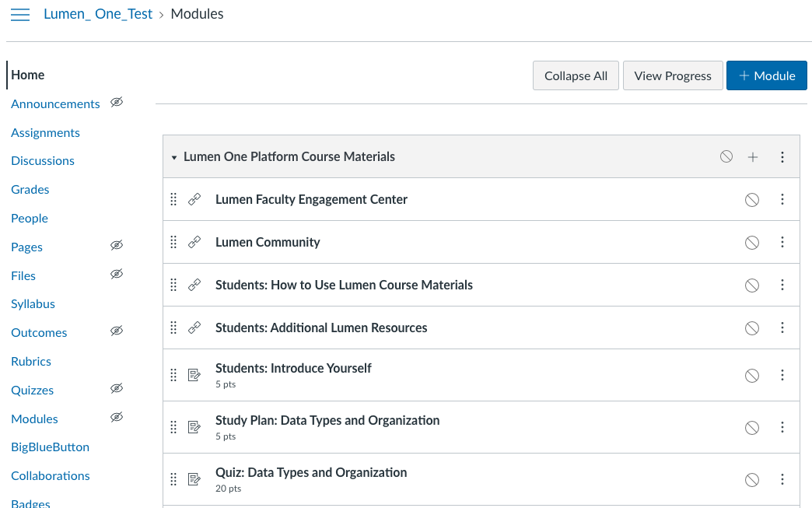Click the link icon beside Lumen Community
The height and width of the screenshot is (508, 812).
pos(194,241)
